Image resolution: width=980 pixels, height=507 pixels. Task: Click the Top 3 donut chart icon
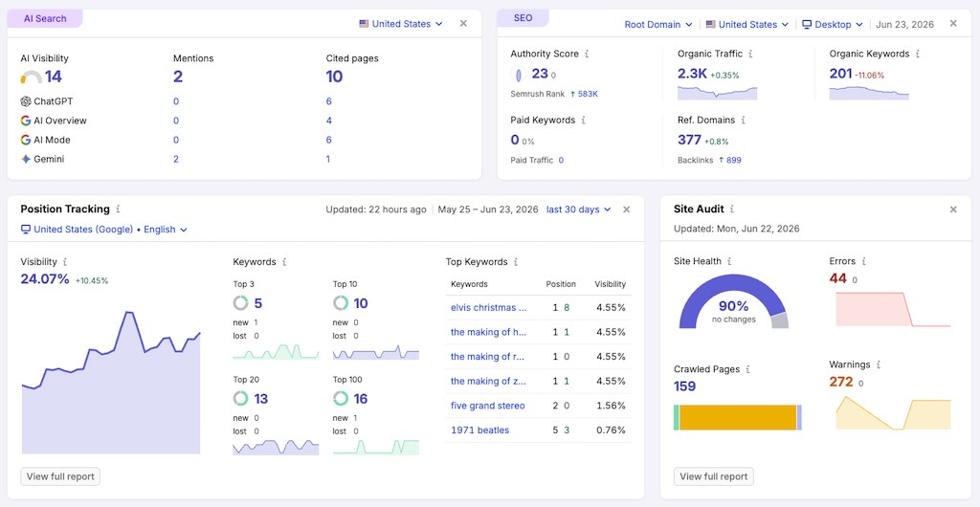[240, 303]
